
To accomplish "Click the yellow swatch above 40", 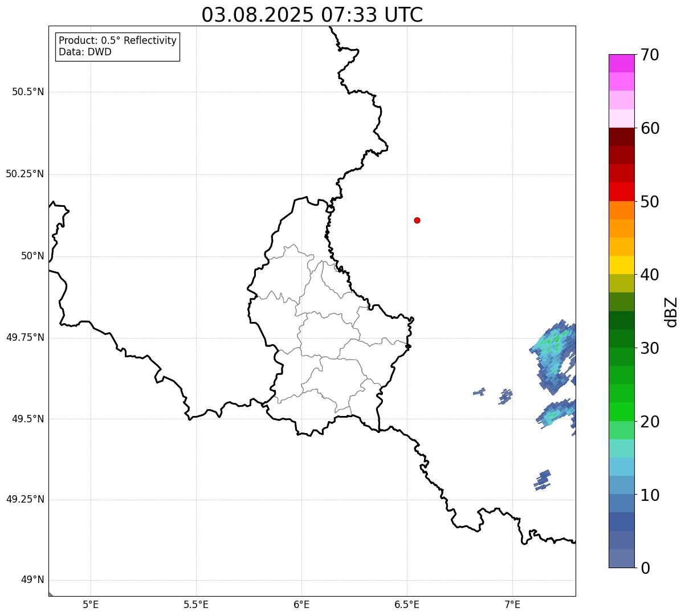I will [x=621, y=265].
